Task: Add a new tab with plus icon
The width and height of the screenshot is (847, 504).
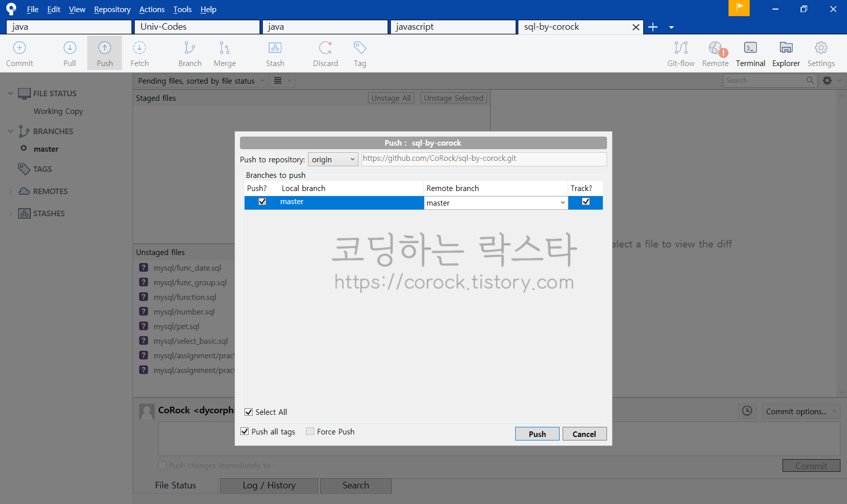Action: coord(653,27)
